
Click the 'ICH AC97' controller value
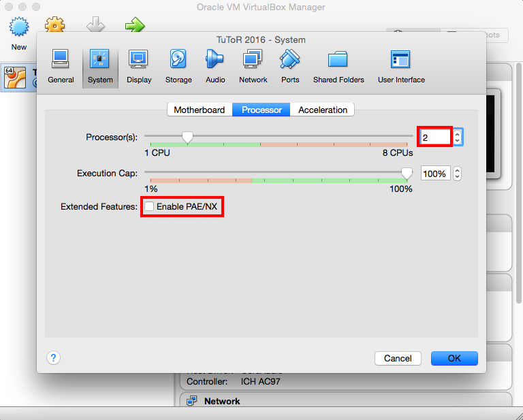point(261,381)
